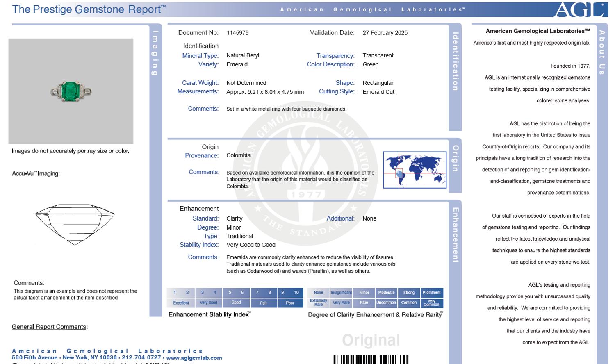Select the Not Determined carat weight value

pos(246,83)
